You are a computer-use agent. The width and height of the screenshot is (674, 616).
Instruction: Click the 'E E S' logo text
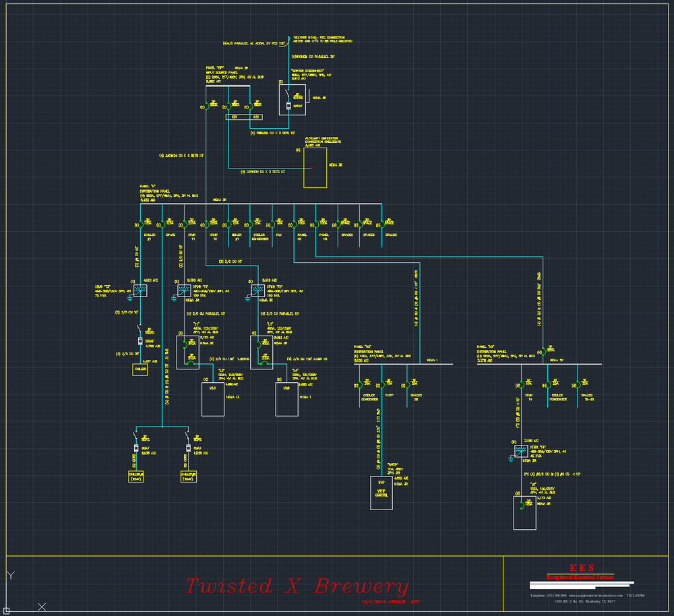click(x=582, y=568)
